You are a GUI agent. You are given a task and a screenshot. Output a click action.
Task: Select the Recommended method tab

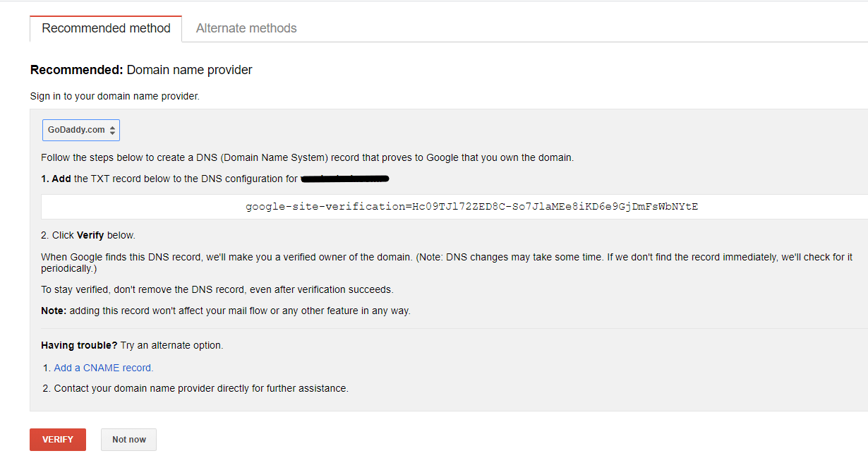(106, 28)
